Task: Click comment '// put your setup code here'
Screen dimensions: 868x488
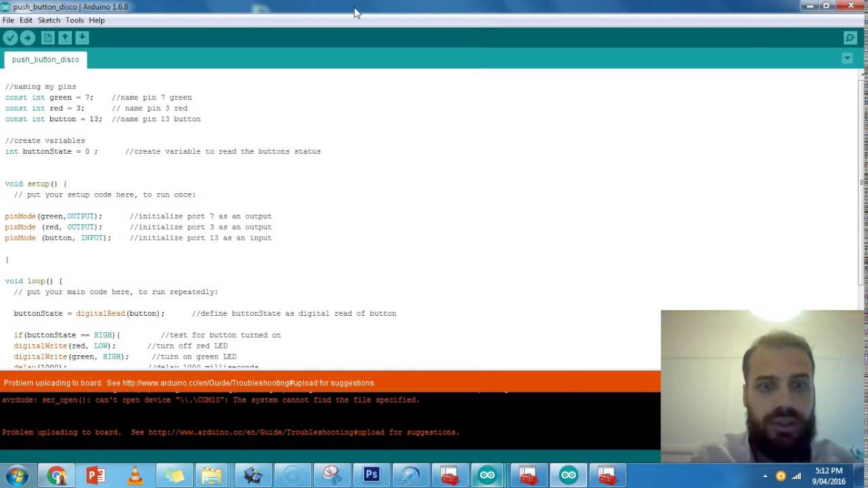Action: [x=104, y=195]
